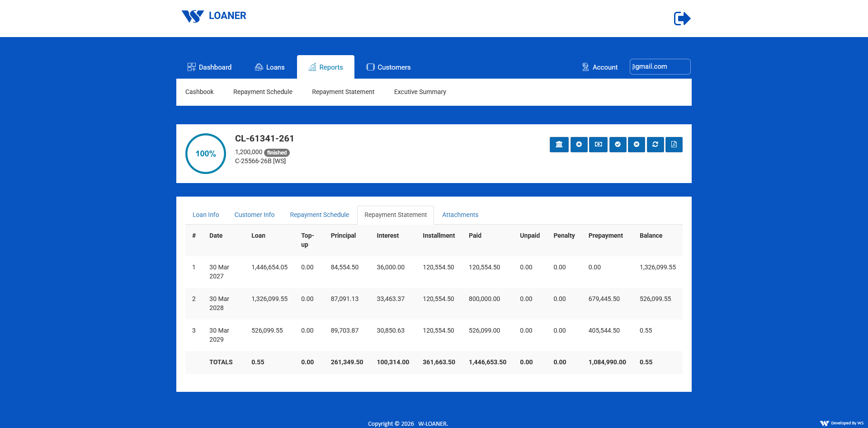Click the check-circle approve icon button
868x428 pixels.
[618, 145]
